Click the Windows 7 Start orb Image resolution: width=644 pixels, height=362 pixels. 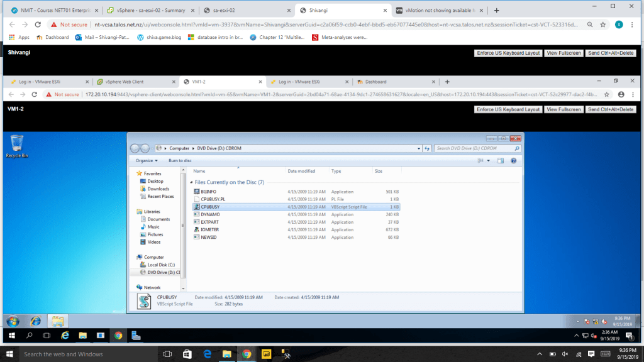click(13, 321)
